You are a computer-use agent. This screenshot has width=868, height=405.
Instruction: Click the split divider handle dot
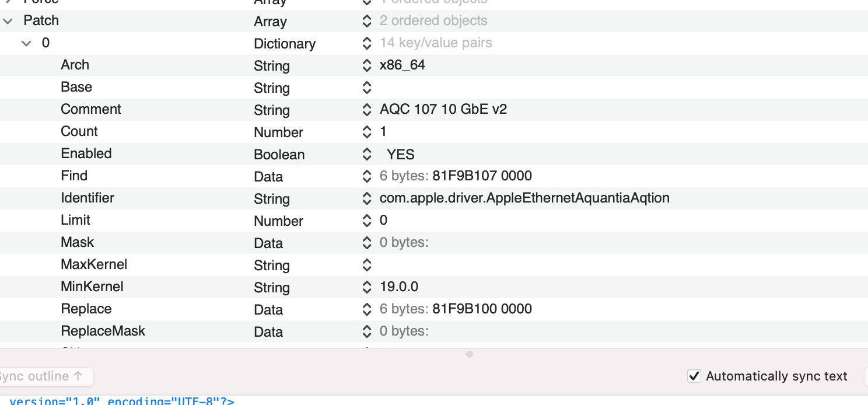click(470, 354)
